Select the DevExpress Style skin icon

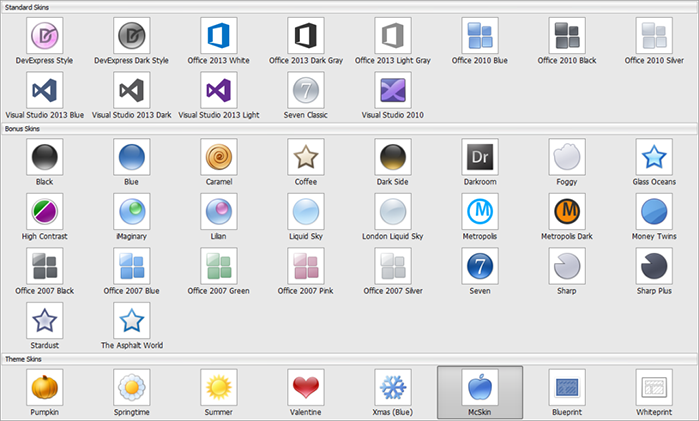(45, 36)
